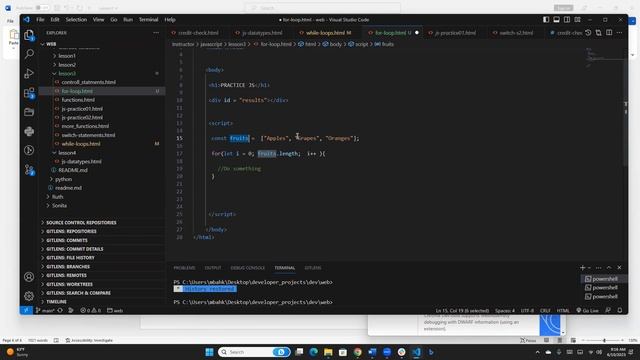
Task: Open the Extensions view
Action: pyautogui.click(x=29, y=93)
